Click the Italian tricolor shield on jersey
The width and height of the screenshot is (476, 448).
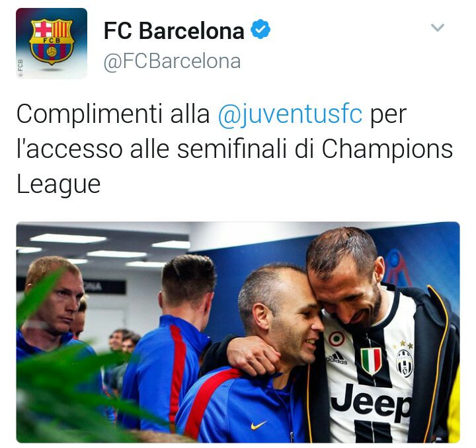click(371, 361)
